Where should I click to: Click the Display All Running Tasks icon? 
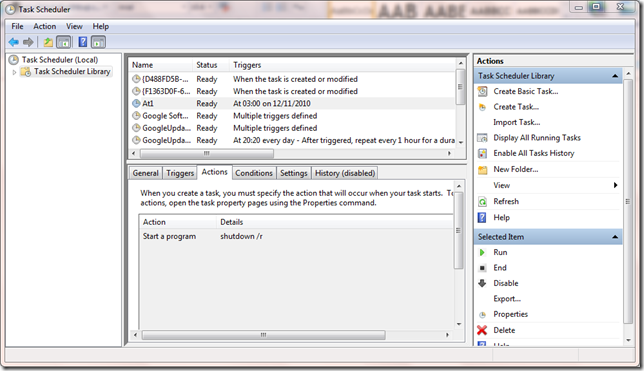pos(483,138)
